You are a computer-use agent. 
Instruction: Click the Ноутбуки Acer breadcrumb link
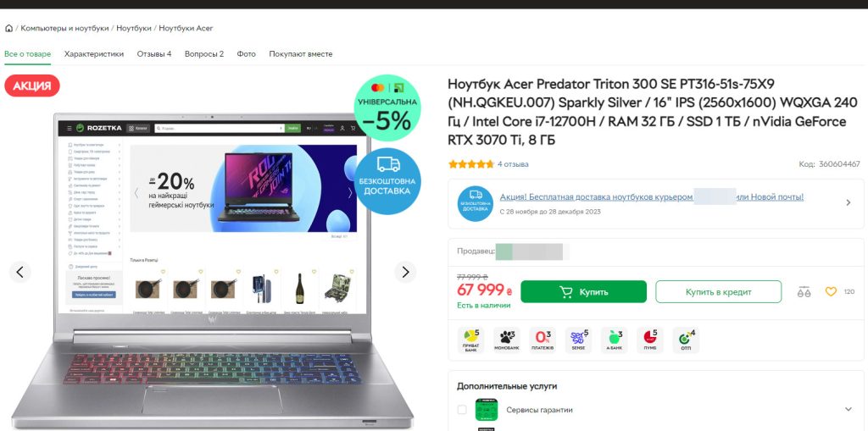186,28
